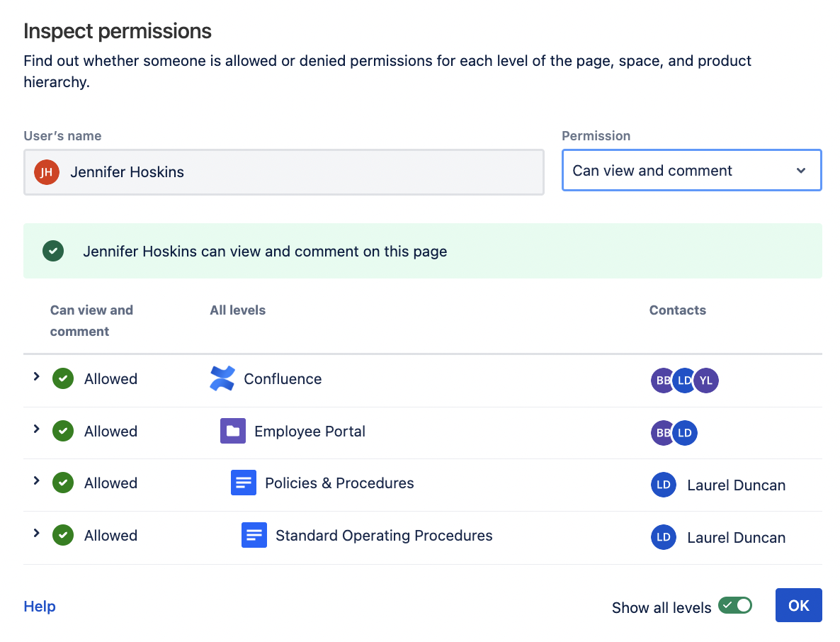Click Allowed text in the Employee Portal row
840x642 pixels.
pos(111,432)
